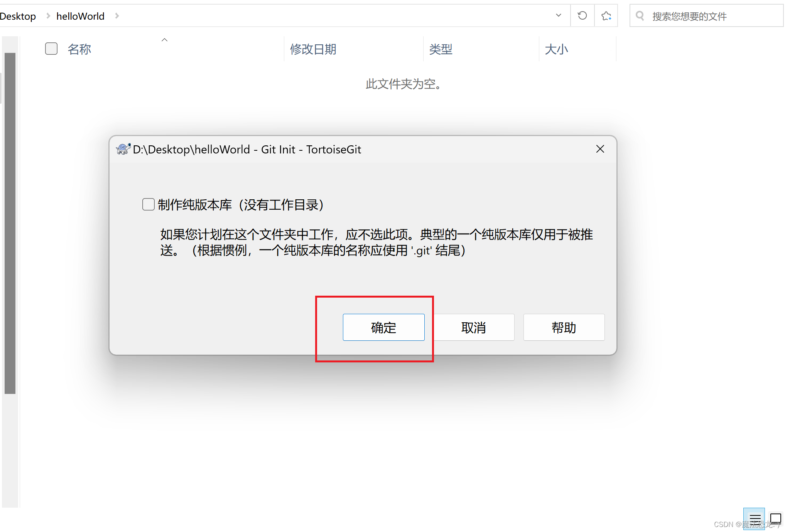Enable the bare repository (纯版本库) checkbox
This screenshot has height=532, width=785.
149,204
